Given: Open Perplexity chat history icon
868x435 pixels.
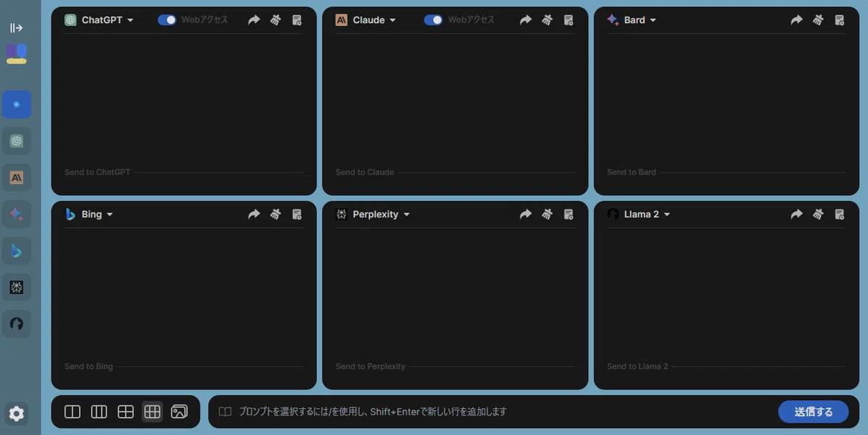Looking at the screenshot, I should tap(569, 215).
